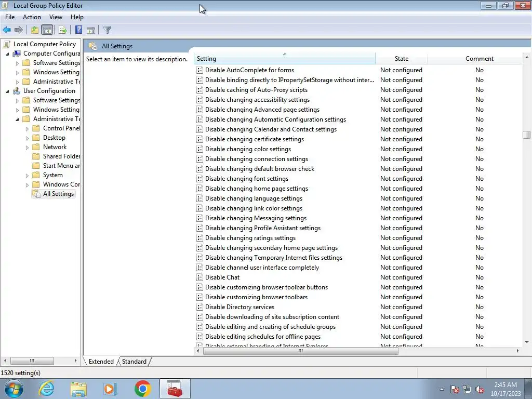Click the Up one level folder icon
Viewport: 532px width, 399px height.
[x=35, y=30]
